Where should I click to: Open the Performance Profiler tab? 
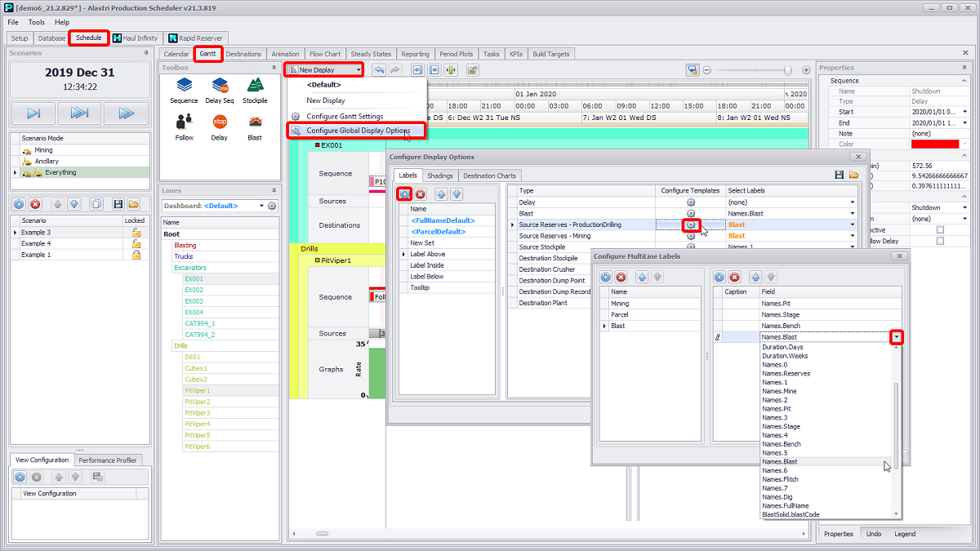point(109,460)
